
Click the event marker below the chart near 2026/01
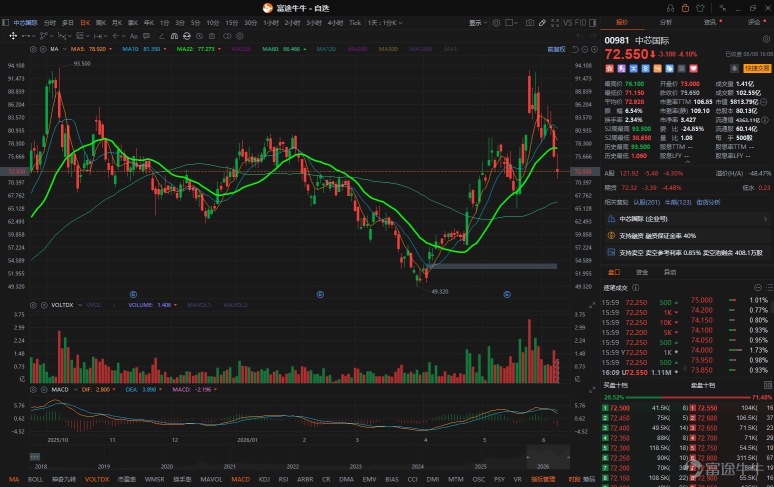tap(320, 295)
